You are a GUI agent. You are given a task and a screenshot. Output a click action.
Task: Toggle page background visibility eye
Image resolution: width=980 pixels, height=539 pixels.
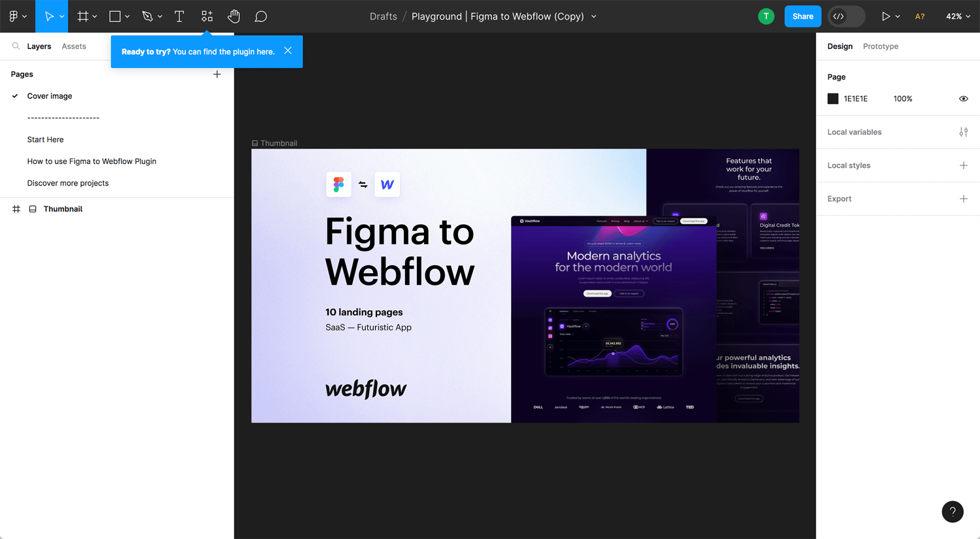click(963, 99)
